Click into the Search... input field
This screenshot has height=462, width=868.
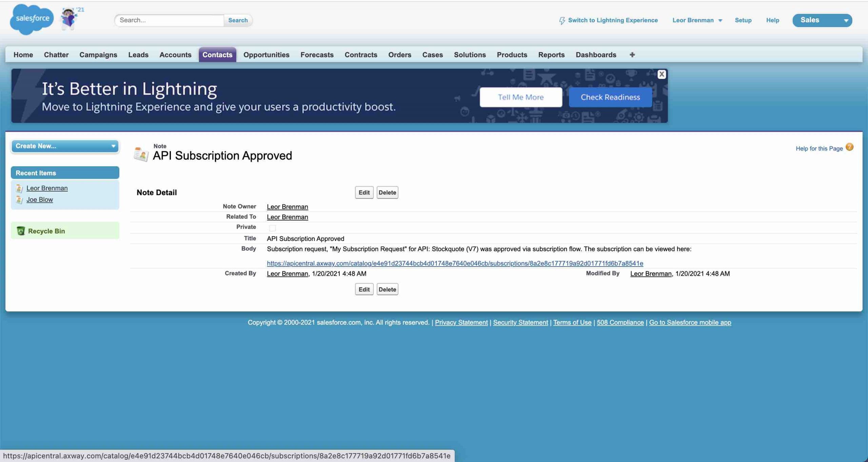pos(169,20)
